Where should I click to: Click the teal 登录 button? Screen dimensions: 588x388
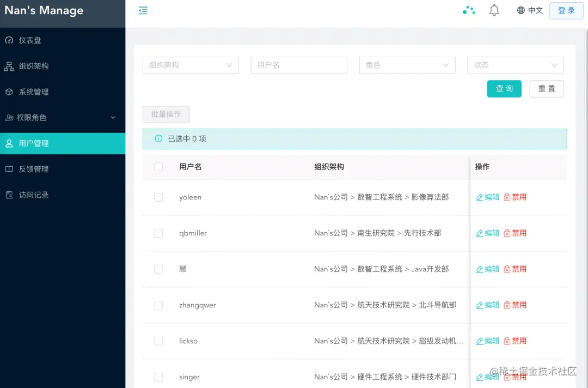[566, 10]
